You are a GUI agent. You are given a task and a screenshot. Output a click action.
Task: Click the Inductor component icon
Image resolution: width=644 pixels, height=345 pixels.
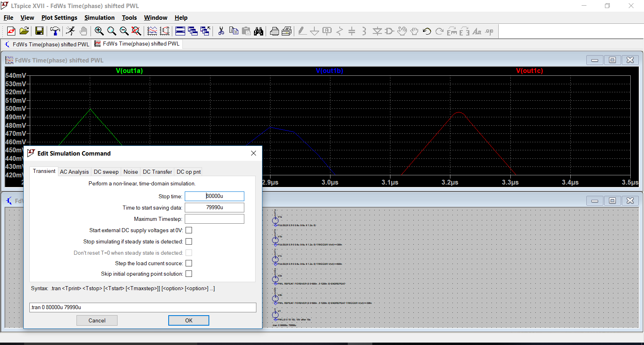364,31
